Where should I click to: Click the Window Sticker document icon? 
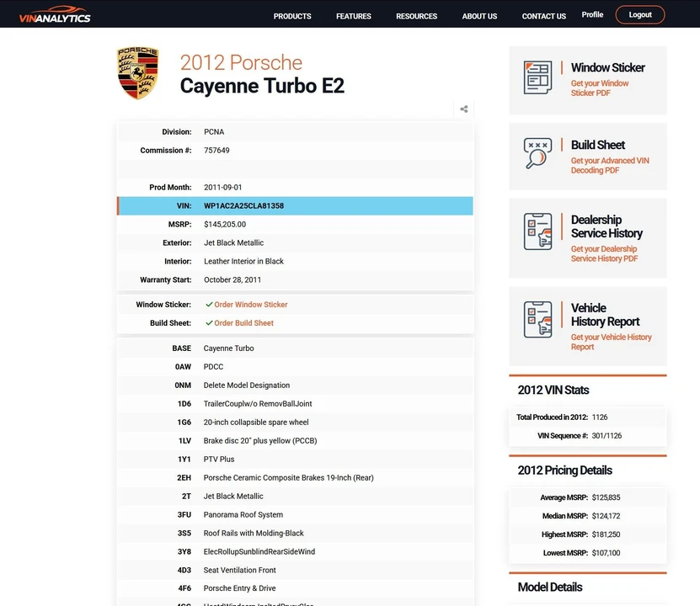click(537, 77)
